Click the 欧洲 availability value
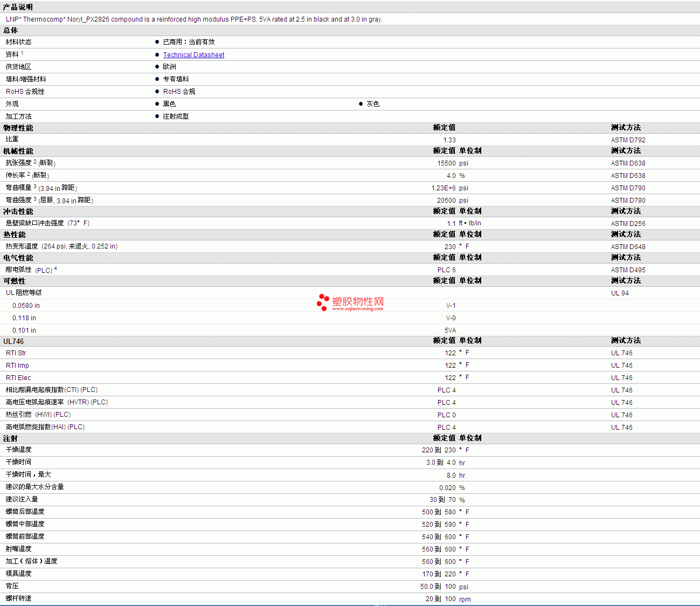Image resolution: width=700 pixels, height=606 pixels. click(x=169, y=67)
